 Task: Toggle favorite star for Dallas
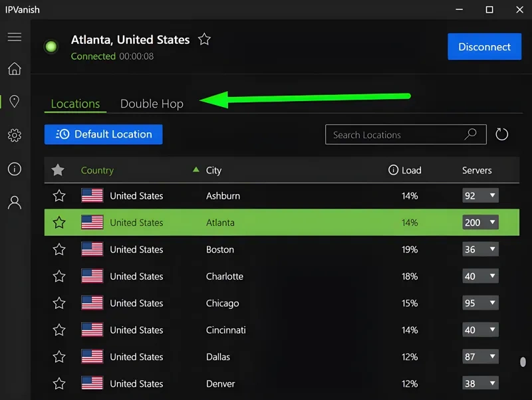click(59, 357)
